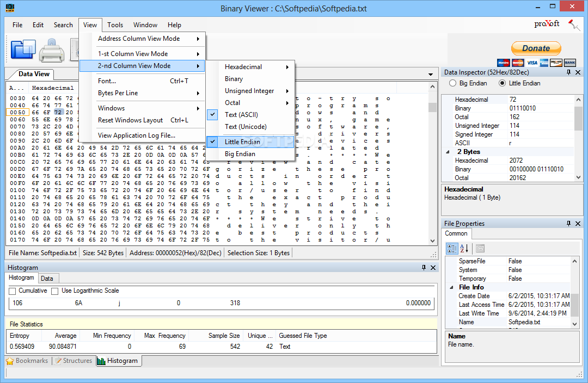Click the Visa card icon under Donate

(x=532, y=63)
